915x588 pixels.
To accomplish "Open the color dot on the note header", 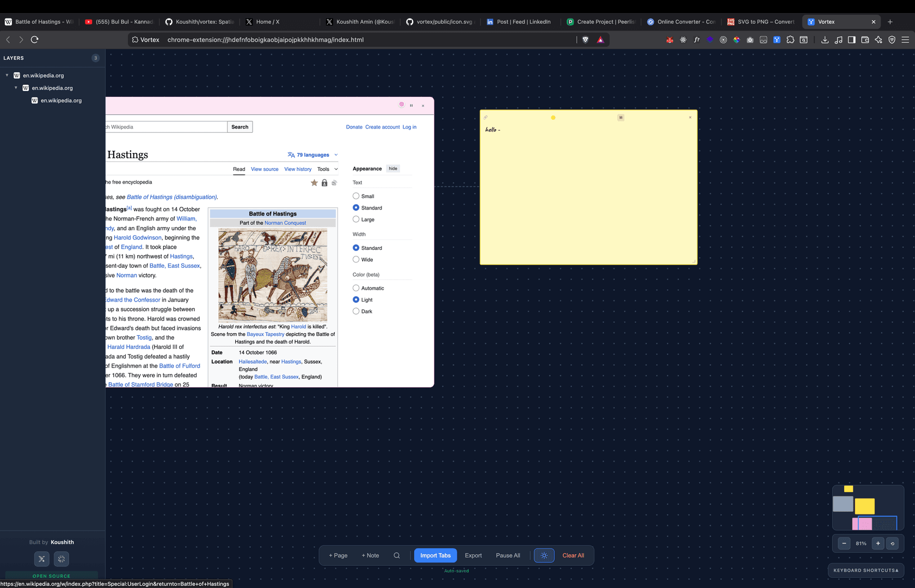I will pos(553,117).
